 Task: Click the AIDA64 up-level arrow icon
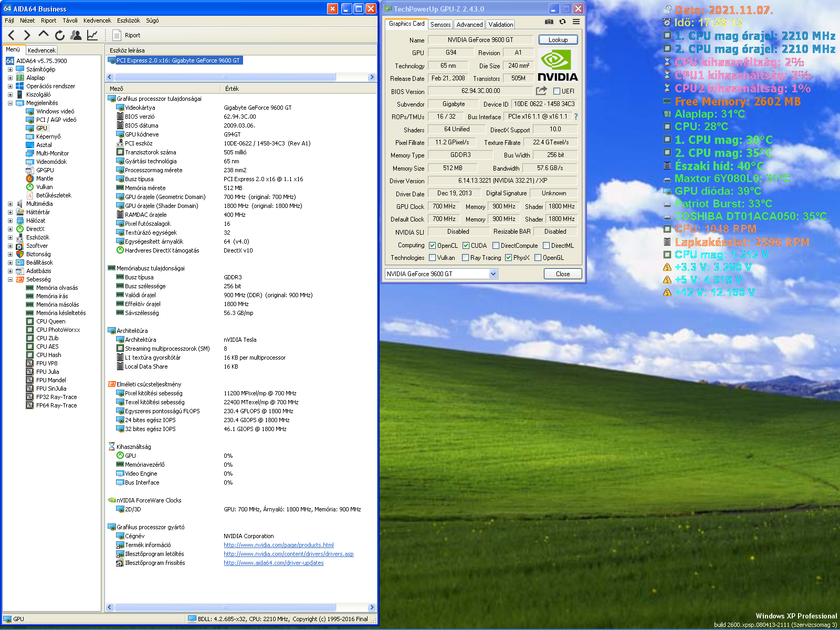coord(44,35)
